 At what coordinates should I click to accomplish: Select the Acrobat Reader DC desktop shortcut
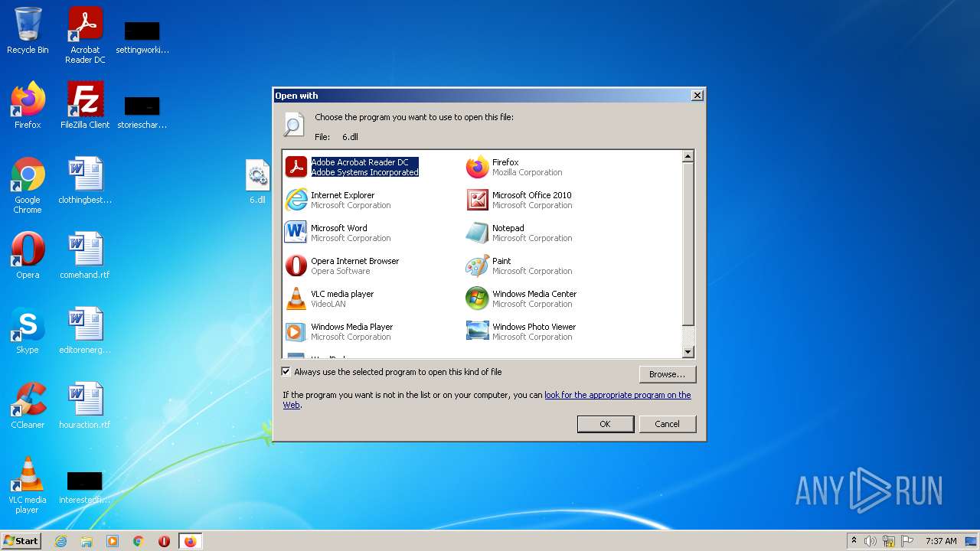pos(85,35)
